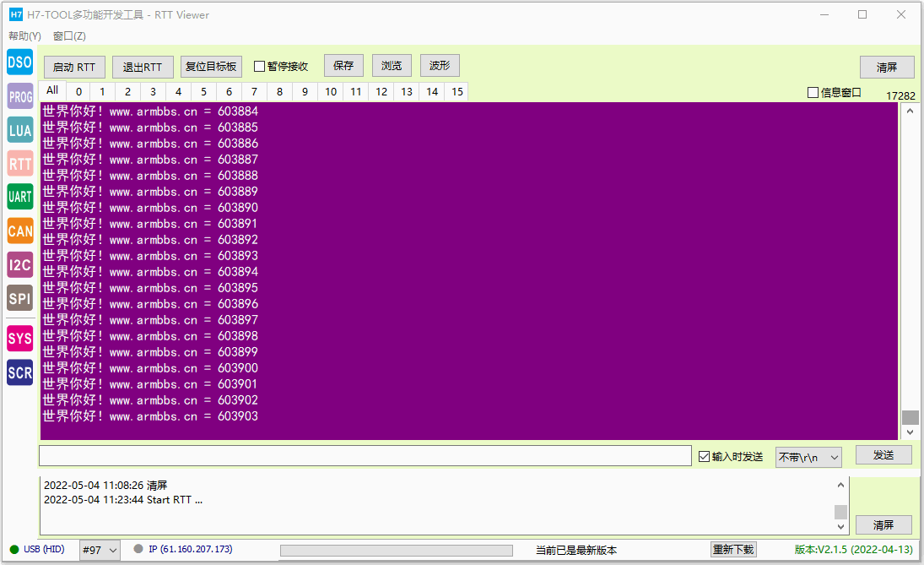
Task: Switch to channel tab 15
Action: coord(457,91)
